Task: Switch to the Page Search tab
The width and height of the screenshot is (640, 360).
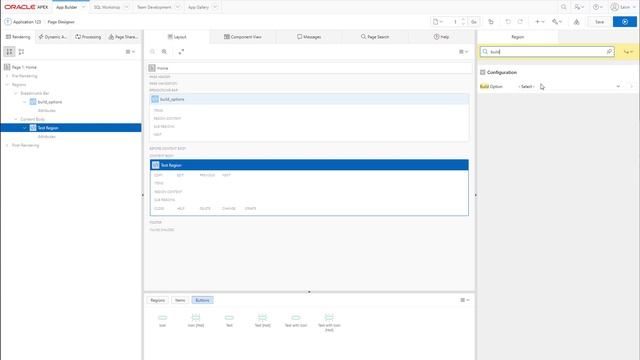Action: (x=375, y=37)
